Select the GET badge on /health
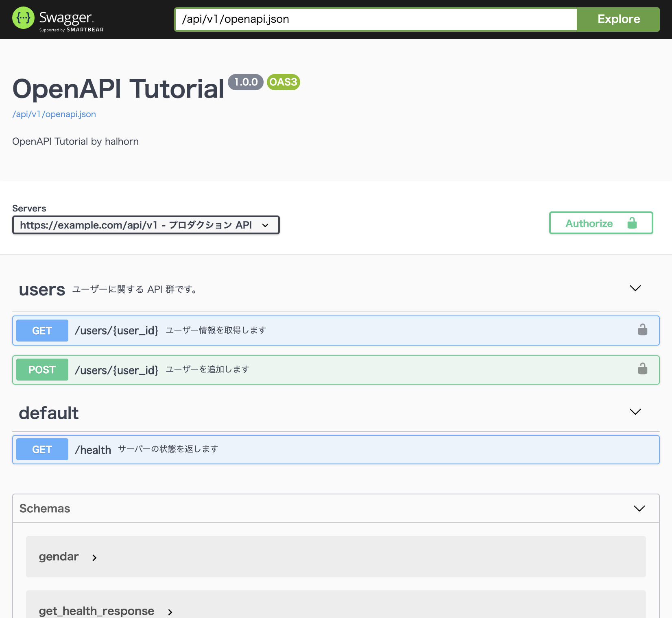 pyautogui.click(x=41, y=449)
